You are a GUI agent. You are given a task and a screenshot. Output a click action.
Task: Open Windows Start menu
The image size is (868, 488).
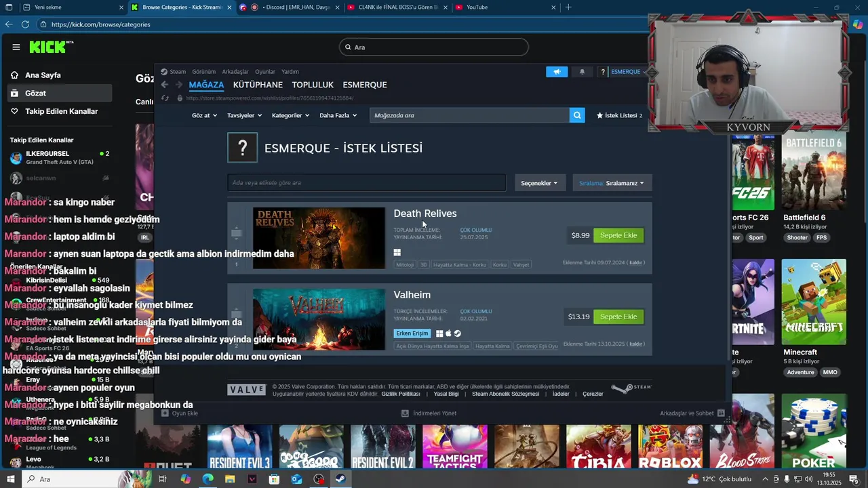[9, 479]
